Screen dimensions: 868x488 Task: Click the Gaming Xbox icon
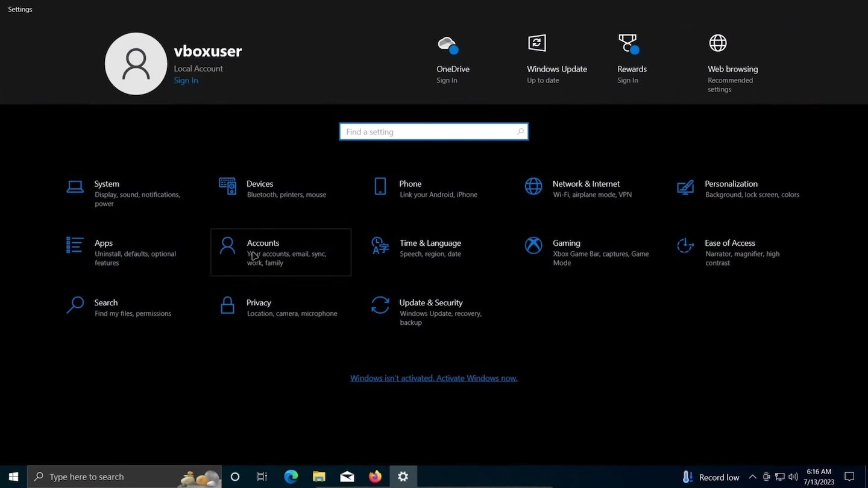tap(533, 245)
